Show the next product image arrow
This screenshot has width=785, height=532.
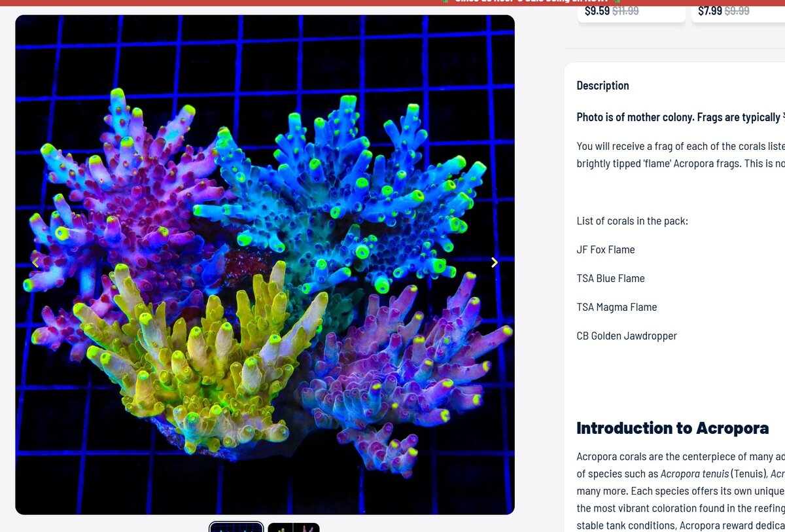click(495, 262)
